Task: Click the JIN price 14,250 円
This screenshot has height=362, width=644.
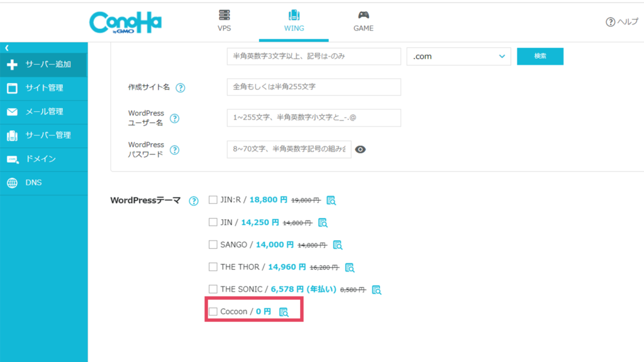Action: click(260, 222)
